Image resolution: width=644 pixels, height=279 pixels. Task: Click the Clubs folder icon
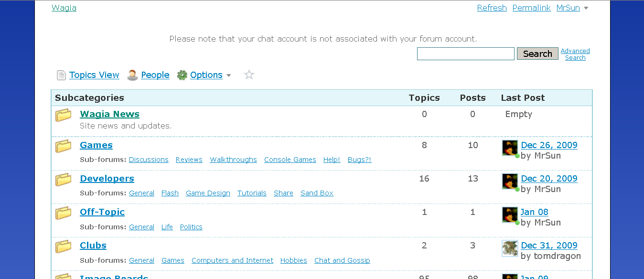point(64,247)
